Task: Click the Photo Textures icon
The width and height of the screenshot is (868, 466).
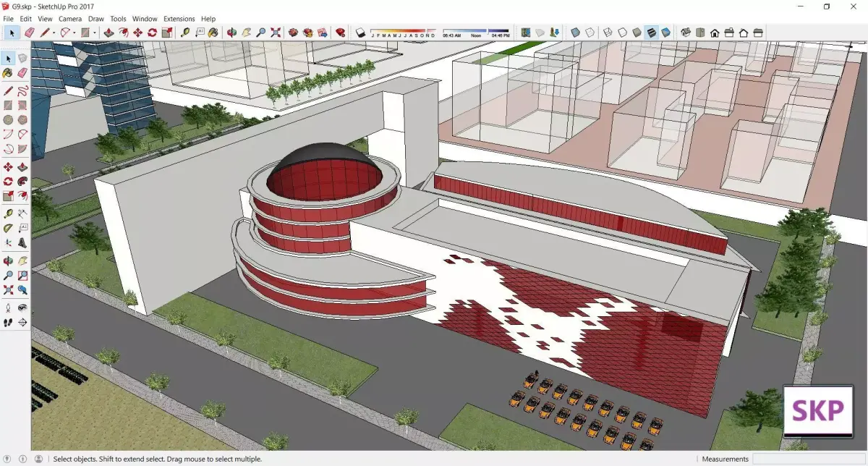Action: [553, 33]
